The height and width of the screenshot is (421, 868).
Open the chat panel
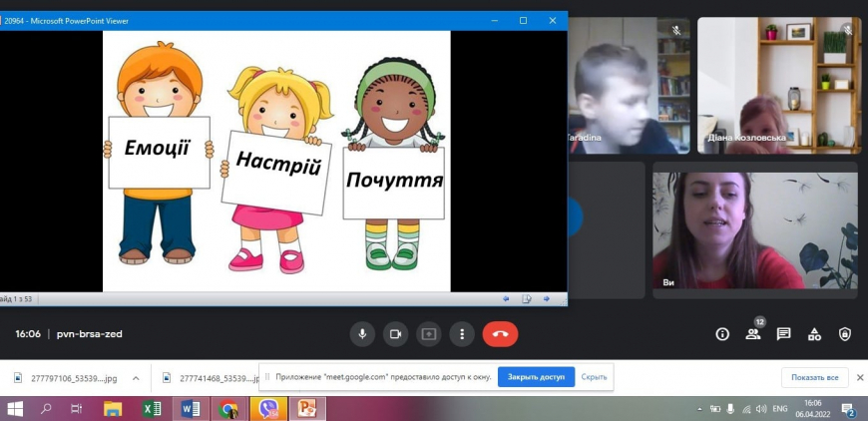coord(784,334)
